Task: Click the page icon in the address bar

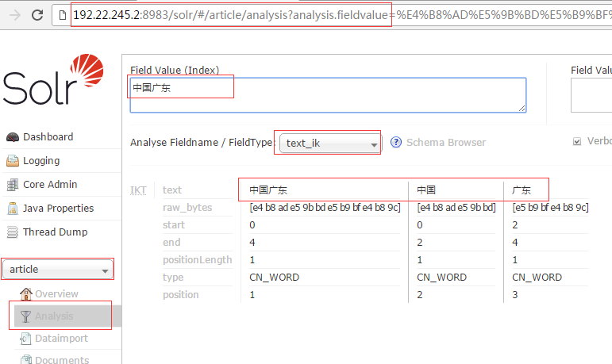Action: tap(63, 15)
